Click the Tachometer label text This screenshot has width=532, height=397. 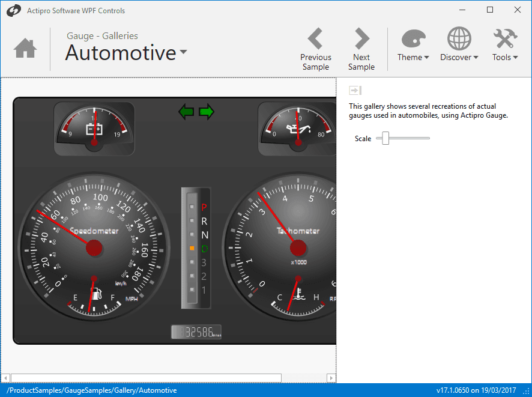pyautogui.click(x=298, y=231)
